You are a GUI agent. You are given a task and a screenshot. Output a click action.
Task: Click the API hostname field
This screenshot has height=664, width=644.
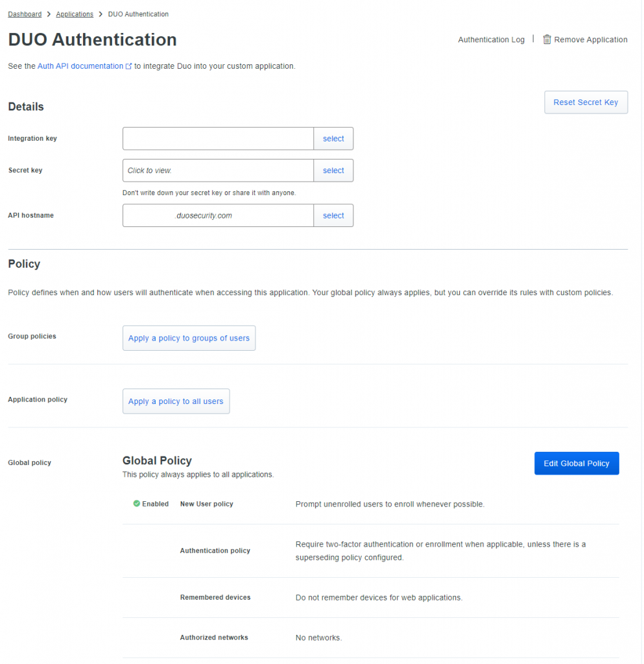(x=218, y=215)
